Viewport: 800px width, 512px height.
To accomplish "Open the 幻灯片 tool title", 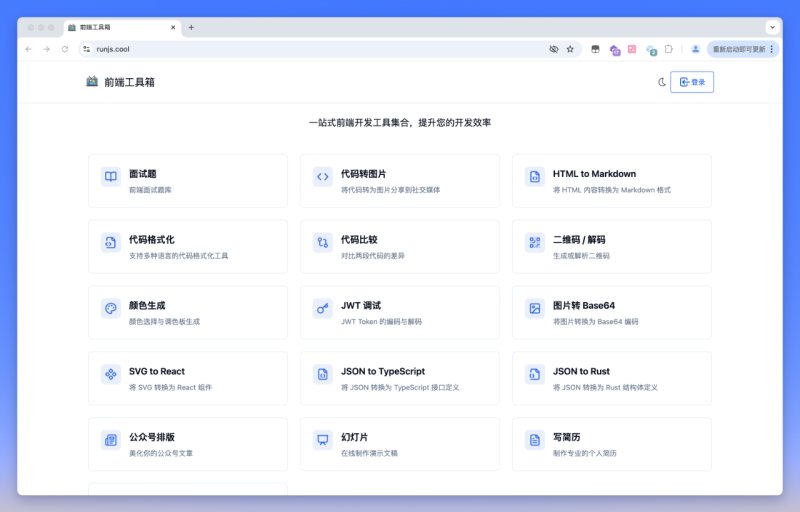I will pyautogui.click(x=354, y=437).
